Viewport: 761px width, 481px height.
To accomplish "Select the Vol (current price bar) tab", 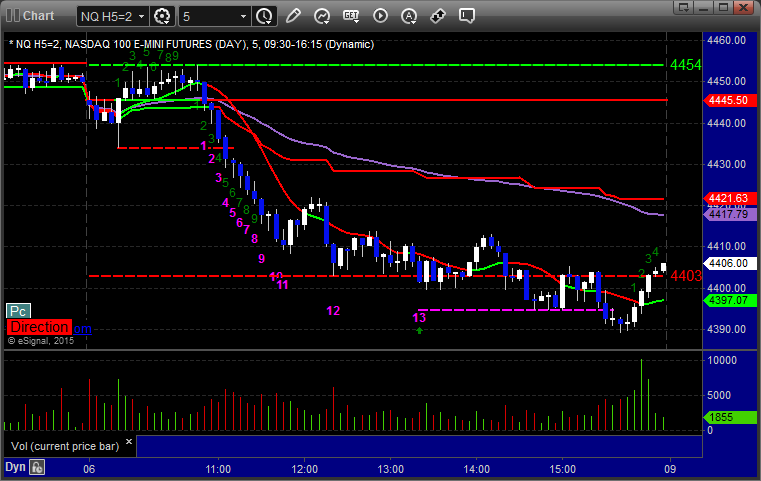I will click(65, 446).
